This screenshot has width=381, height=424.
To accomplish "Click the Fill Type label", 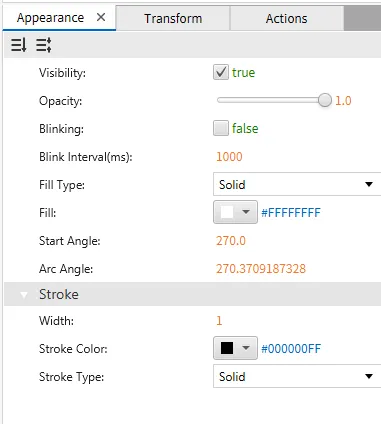I will point(62,185).
